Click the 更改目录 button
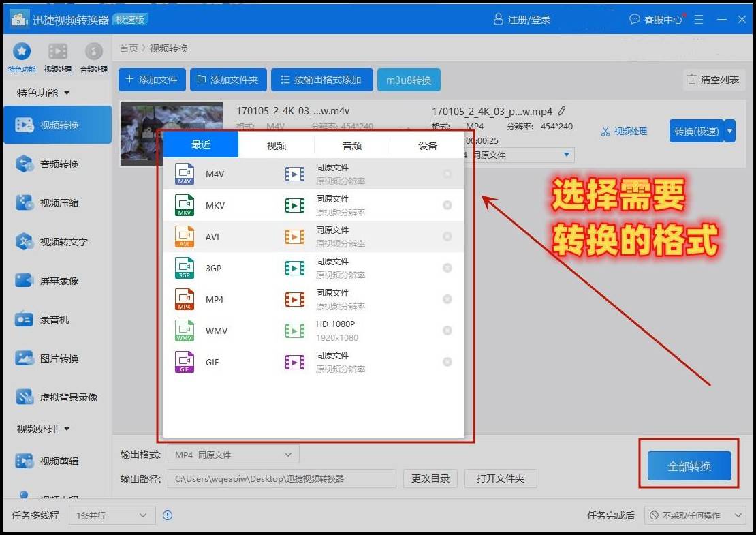 tap(430, 478)
